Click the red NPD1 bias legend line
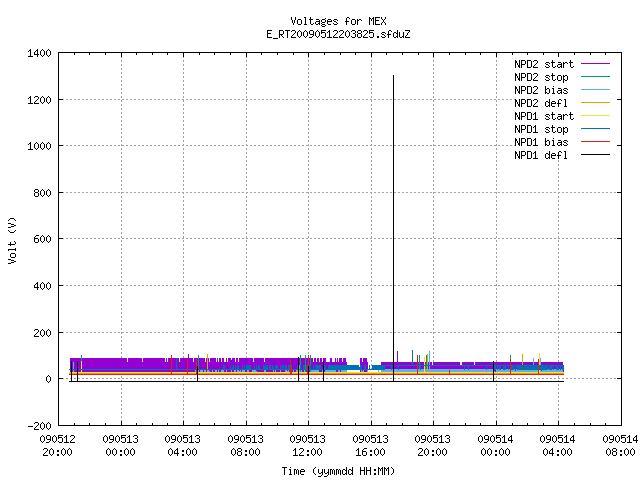Screen dimensions: 640x480 (x=596, y=142)
